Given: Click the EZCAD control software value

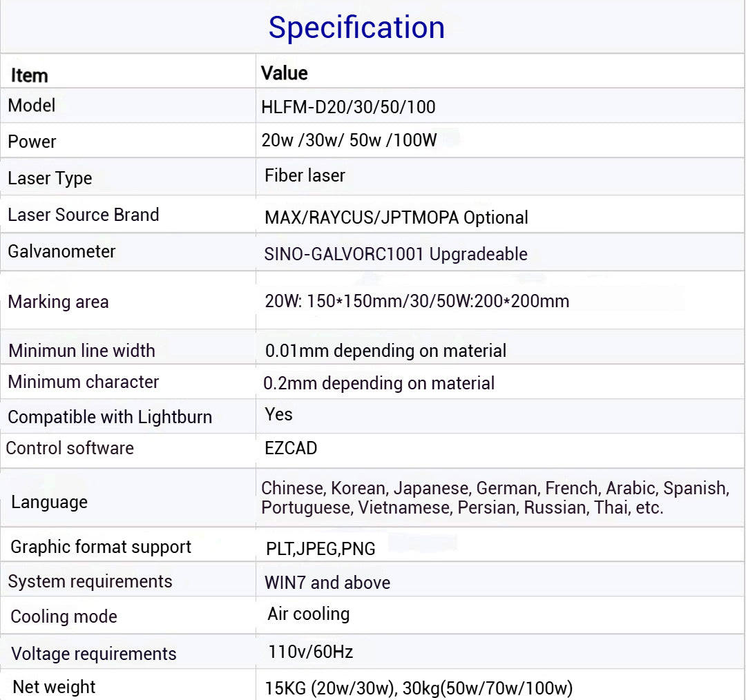Looking at the screenshot, I should point(291,448).
